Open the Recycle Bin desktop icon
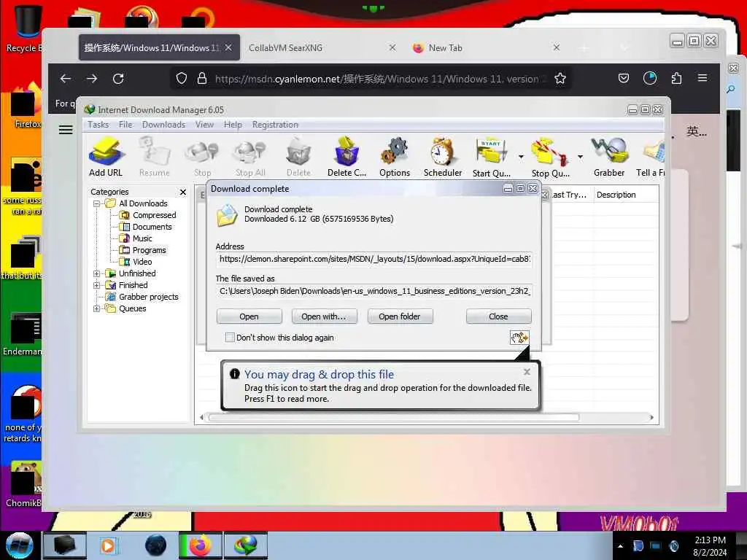747x560 pixels. [24, 28]
